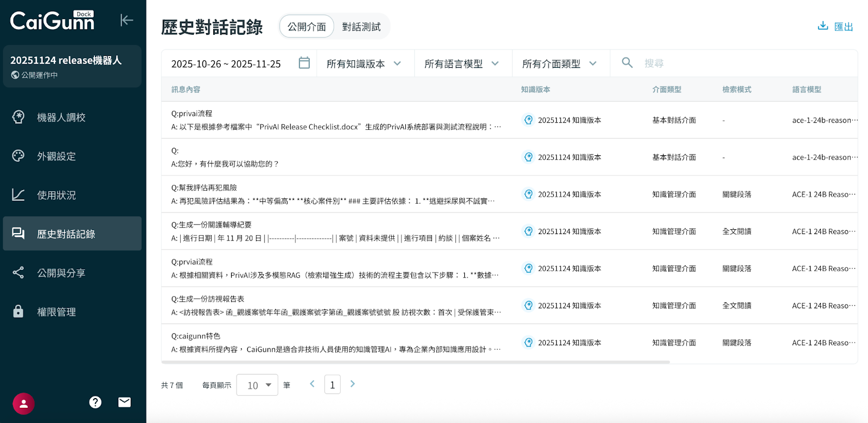Switch to 公開介面 toggle option
The width and height of the screenshot is (868, 423).
coord(307,27)
